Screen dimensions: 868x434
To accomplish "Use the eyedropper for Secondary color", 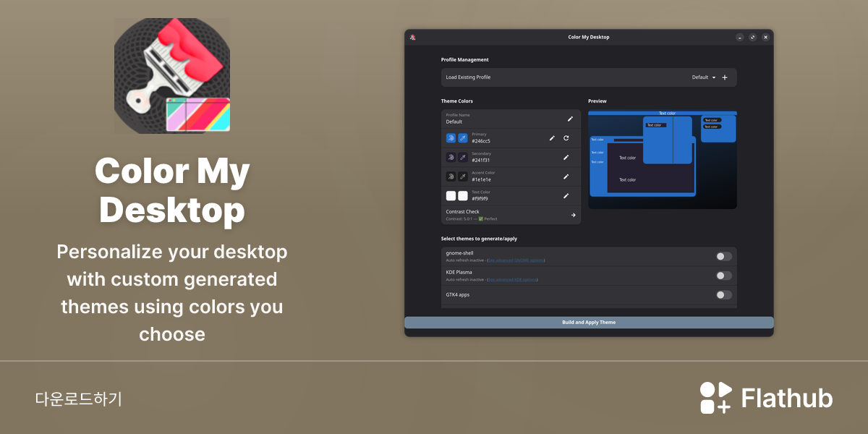I will (x=463, y=156).
